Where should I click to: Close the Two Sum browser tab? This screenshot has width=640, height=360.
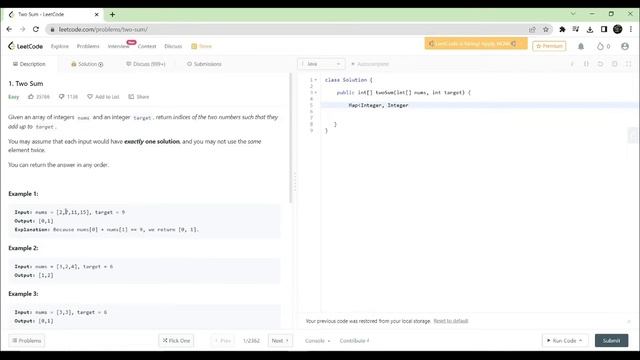click(x=97, y=14)
